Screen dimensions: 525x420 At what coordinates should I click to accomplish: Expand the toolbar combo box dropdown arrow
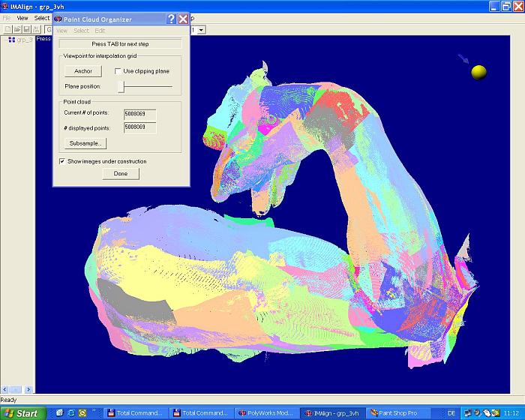point(201,29)
